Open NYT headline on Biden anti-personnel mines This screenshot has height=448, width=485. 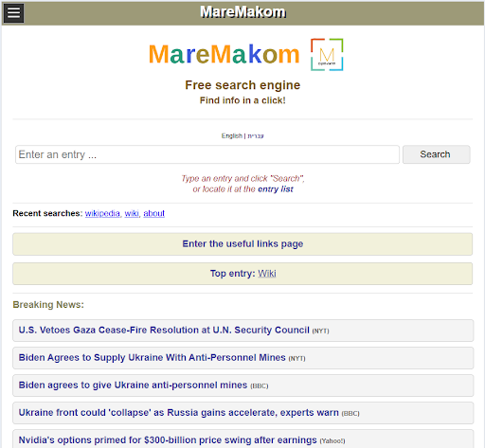point(242,358)
